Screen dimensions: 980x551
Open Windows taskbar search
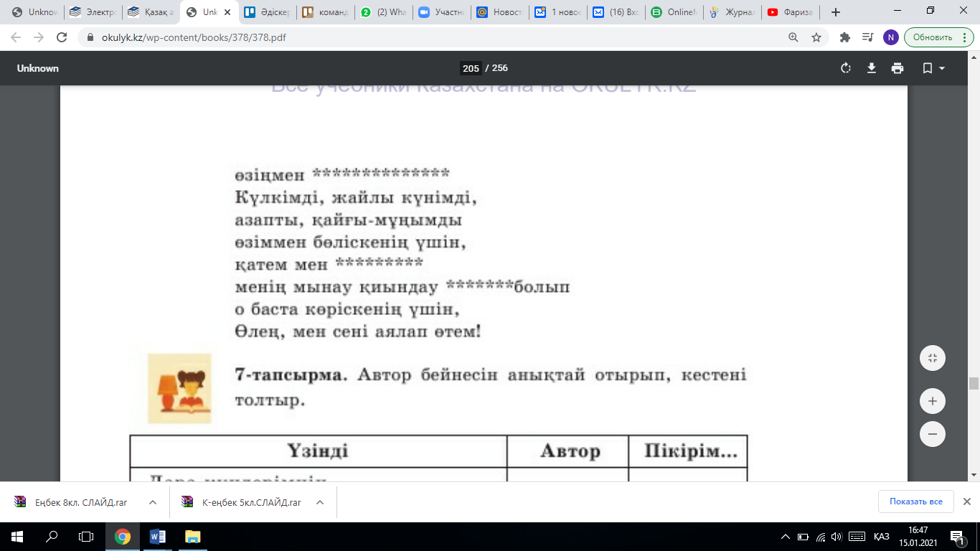(52, 536)
